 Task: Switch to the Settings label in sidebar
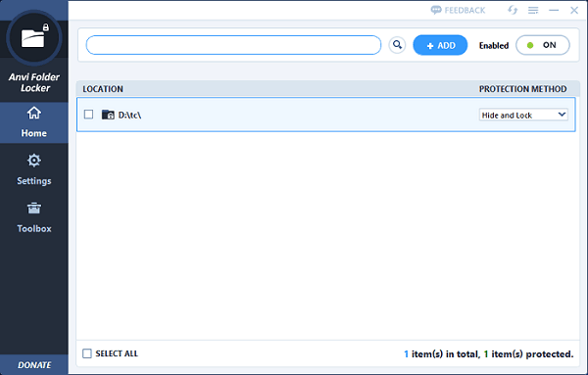34,181
